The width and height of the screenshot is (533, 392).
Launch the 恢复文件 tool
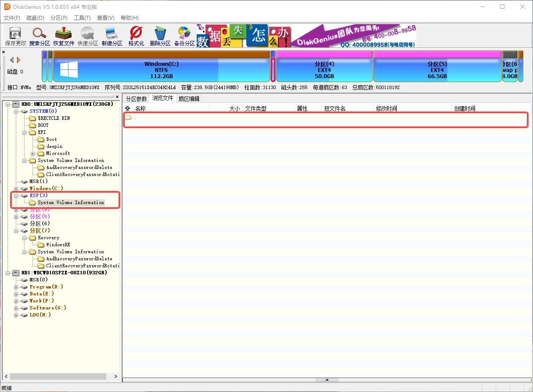click(64, 36)
